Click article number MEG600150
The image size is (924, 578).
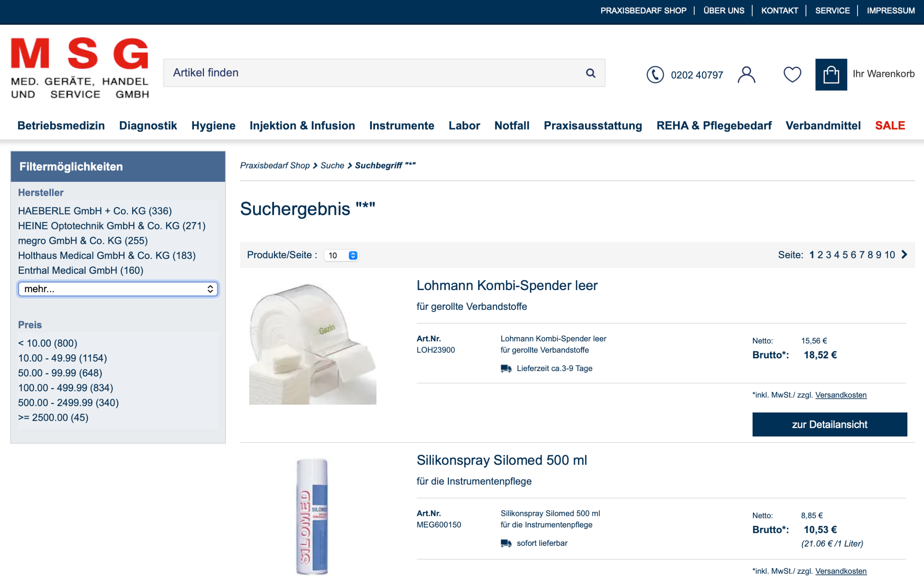439,525
